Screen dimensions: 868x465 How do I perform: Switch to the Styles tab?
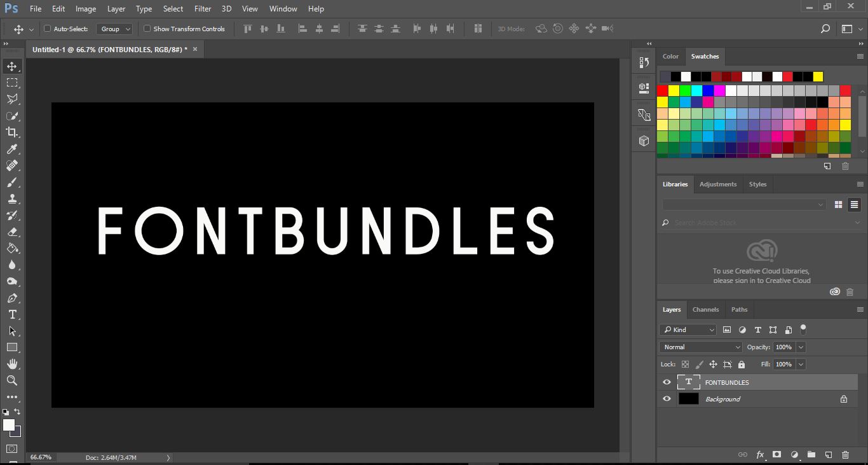(x=757, y=184)
